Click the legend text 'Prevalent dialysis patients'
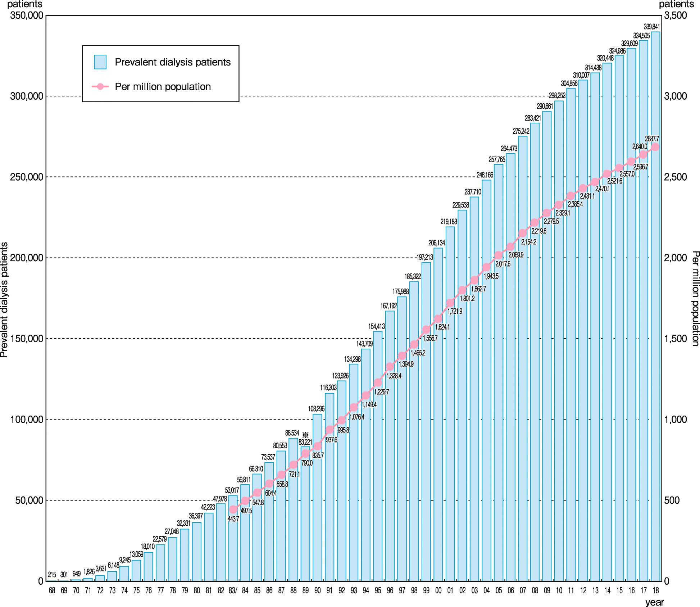This screenshot has height=607, width=700. 173,62
